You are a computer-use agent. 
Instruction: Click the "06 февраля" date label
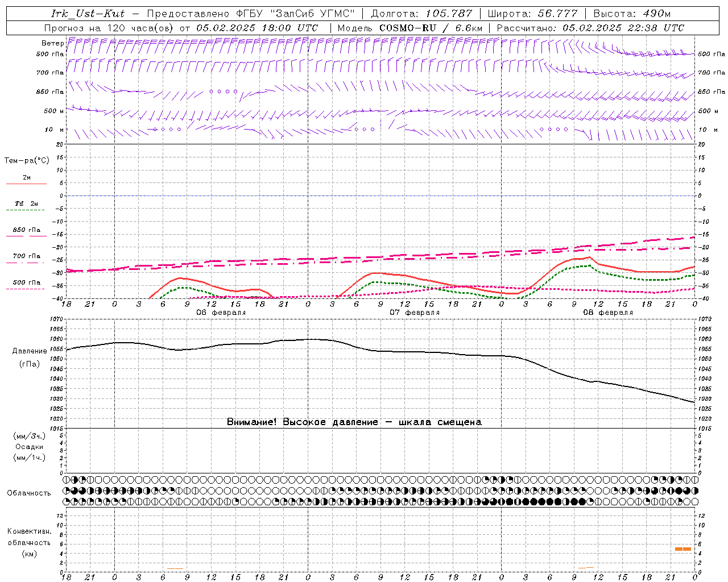pos(221,313)
